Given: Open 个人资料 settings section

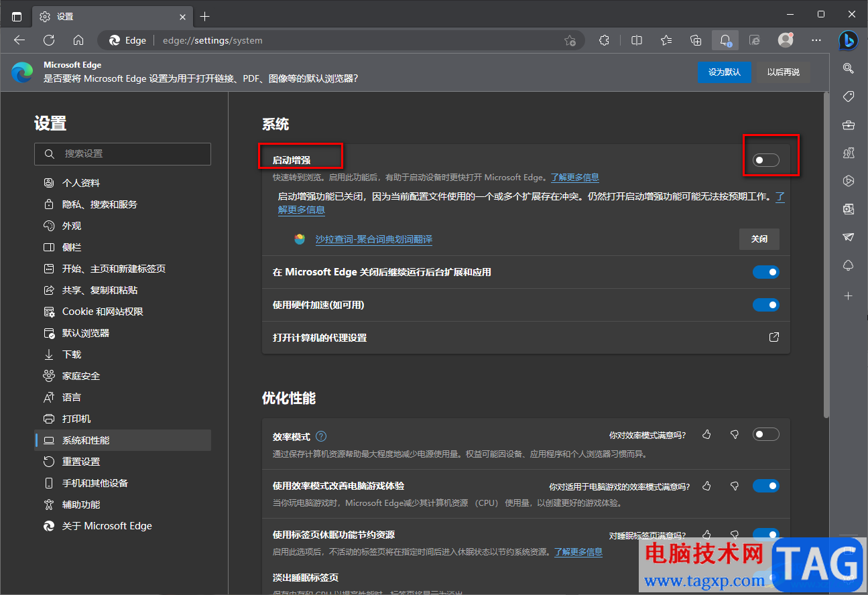Looking at the screenshot, I should coord(123,183).
